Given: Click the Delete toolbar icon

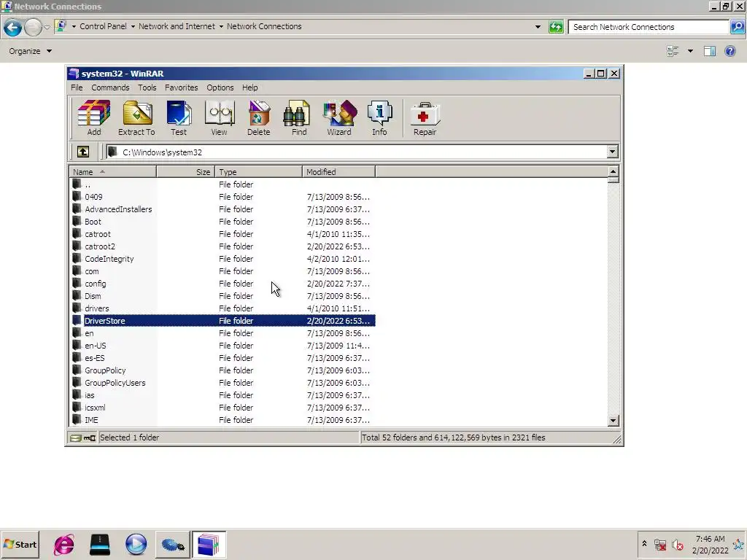Looking at the screenshot, I should (259, 118).
